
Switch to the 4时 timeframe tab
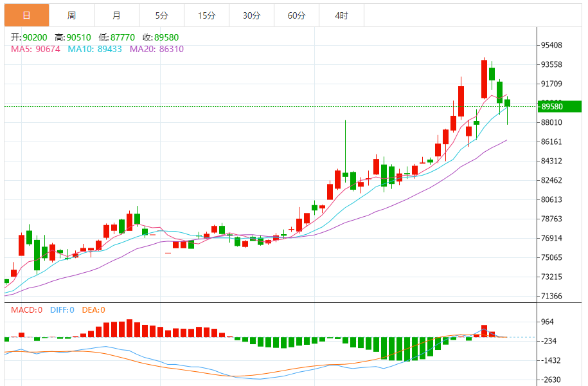341,15
